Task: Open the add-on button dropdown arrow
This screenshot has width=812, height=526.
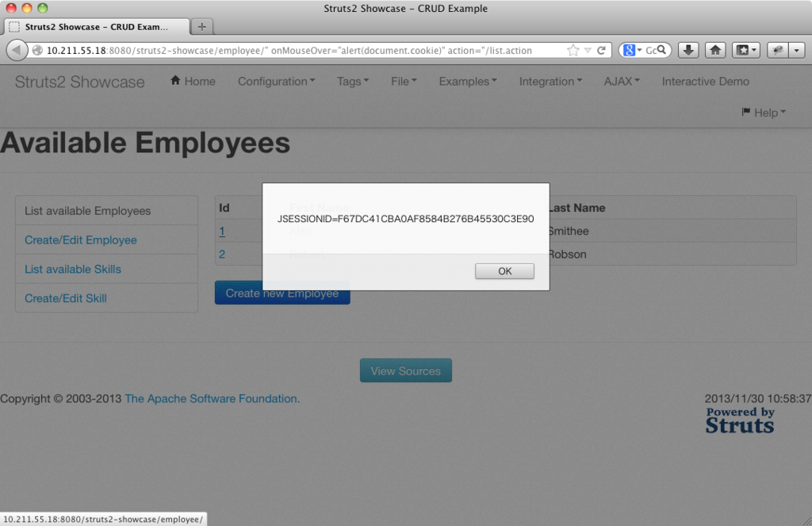Action: pos(796,50)
